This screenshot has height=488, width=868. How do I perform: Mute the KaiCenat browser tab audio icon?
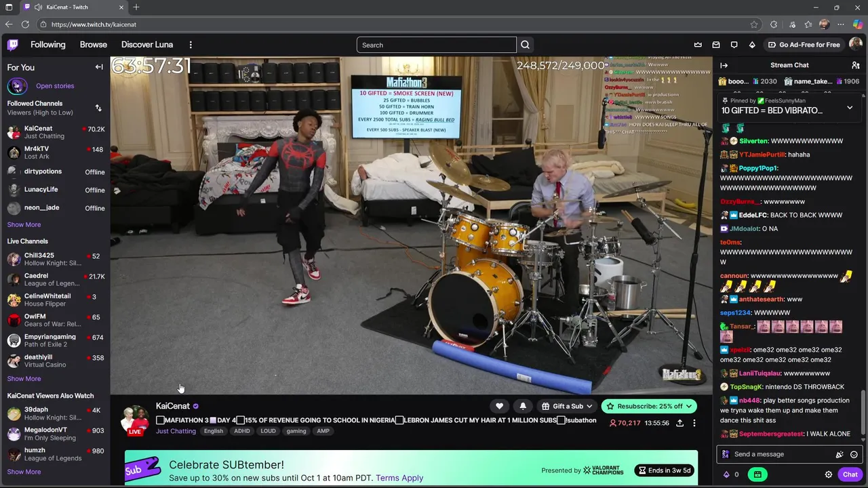pyautogui.click(x=38, y=7)
